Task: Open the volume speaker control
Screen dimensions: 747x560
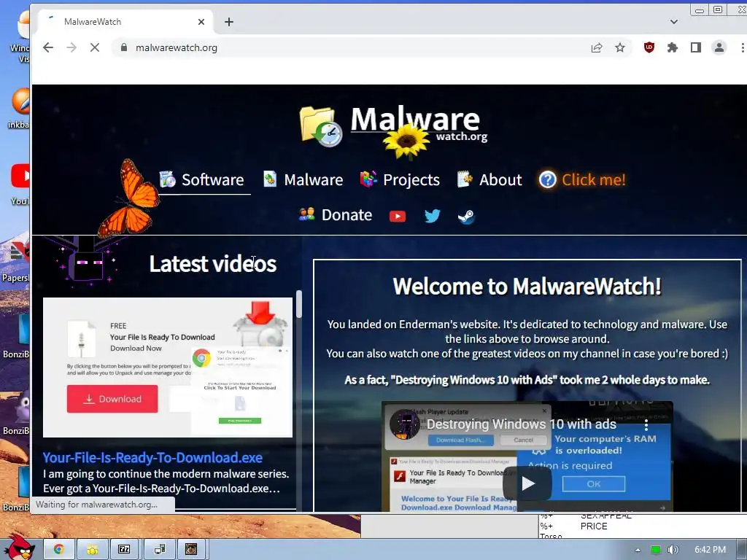Action: point(673,550)
